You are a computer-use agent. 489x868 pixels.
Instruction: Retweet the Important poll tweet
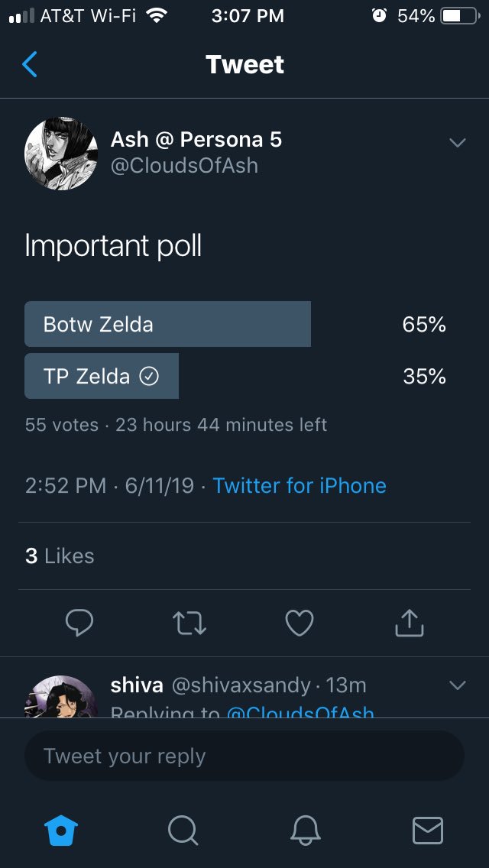tap(189, 623)
